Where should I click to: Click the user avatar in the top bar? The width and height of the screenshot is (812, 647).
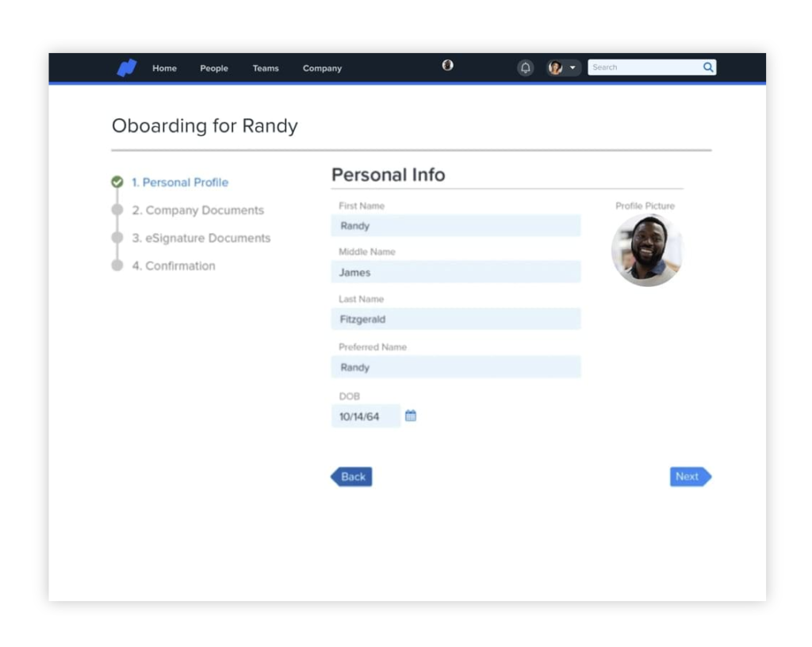(555, 68)
